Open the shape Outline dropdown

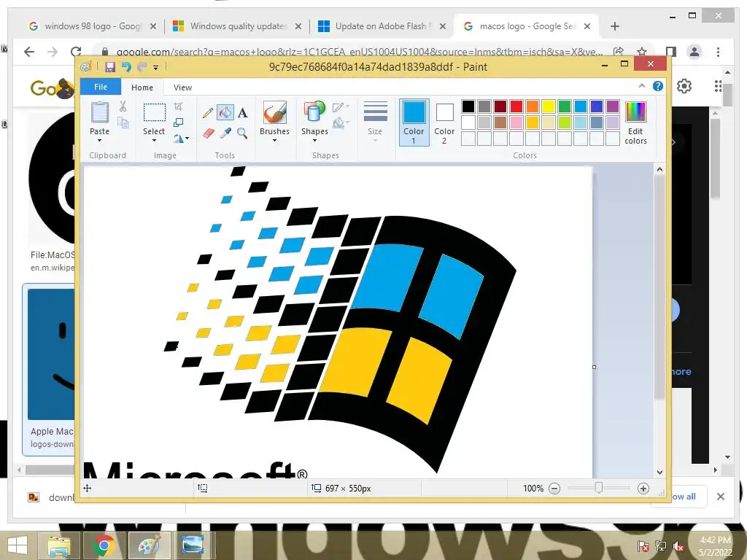(341, 106)
